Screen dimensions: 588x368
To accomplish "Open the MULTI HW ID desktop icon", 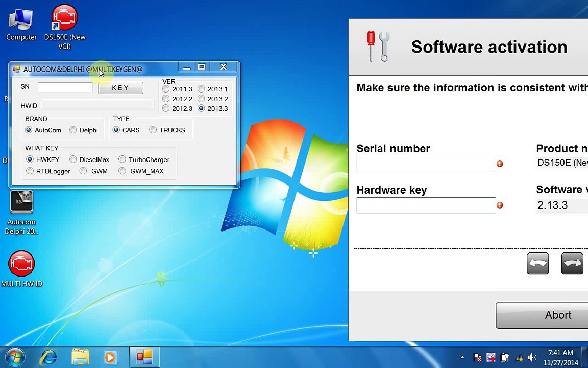I will click(x=21, y=269).
